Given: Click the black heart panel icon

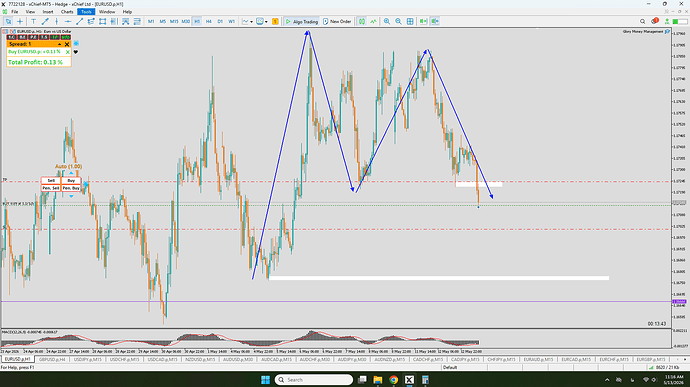Looking at the screenshot, I should click(x=76, y=52).
